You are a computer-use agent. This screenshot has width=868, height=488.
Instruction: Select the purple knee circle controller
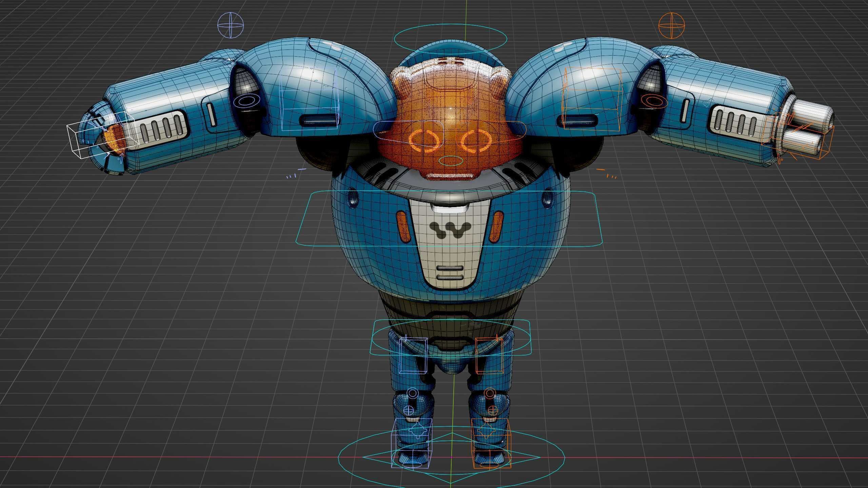point(412,393)
